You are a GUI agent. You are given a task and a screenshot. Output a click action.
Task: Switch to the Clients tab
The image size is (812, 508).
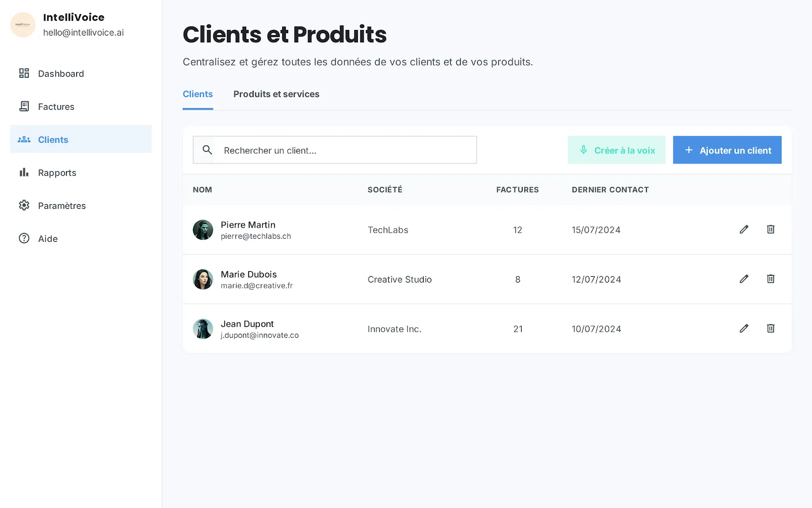[198, 94]
